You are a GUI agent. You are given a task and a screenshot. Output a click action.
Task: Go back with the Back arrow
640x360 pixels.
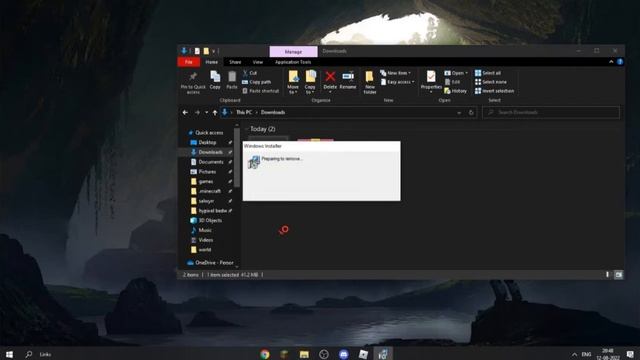(185, 112)
